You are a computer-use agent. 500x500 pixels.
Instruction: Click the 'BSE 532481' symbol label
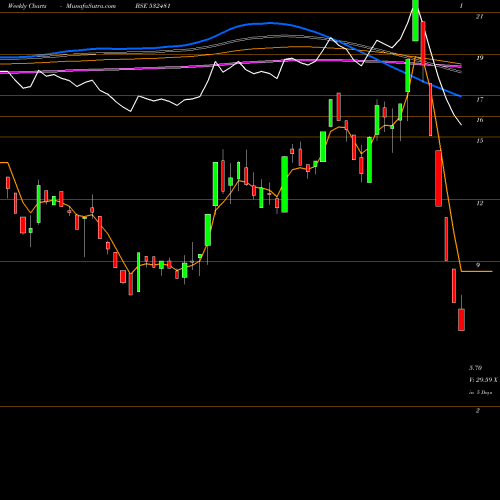coord(153,6)
